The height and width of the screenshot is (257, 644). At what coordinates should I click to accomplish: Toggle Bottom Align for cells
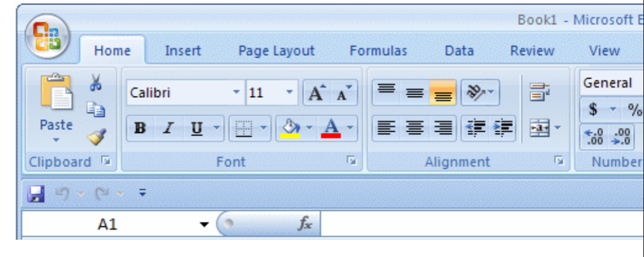[x=442, y=93]
